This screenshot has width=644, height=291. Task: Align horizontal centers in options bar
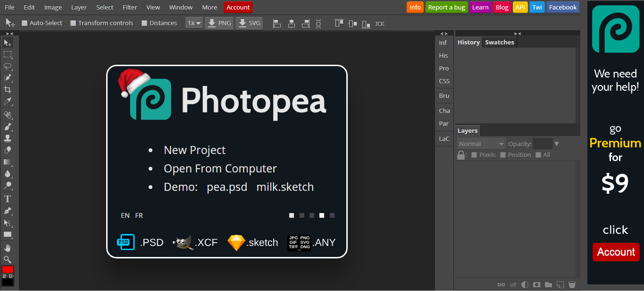(292, 23)
